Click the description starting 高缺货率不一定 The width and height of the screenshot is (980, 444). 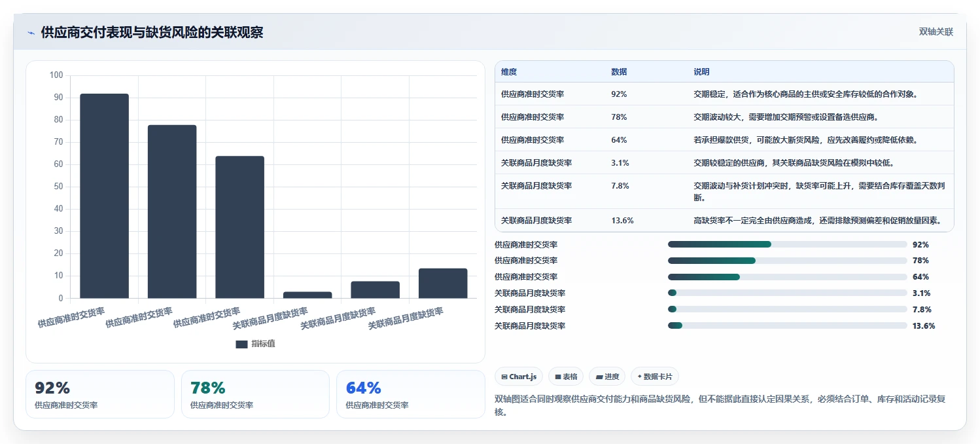pyautogui.click(x=817, y=221)
